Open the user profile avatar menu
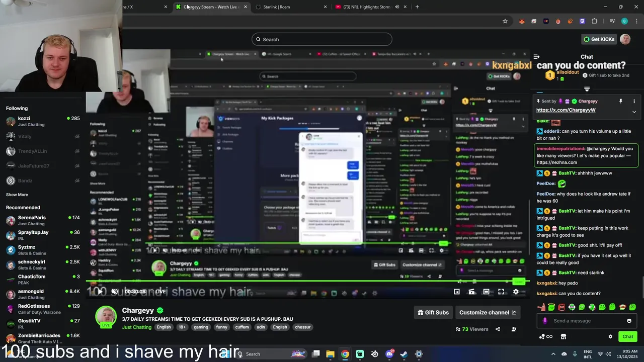 (625, 39)
